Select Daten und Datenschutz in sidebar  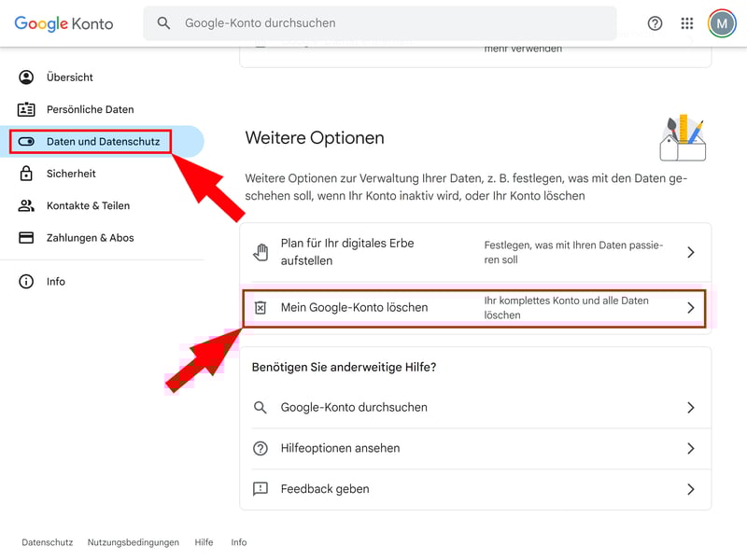pos(103,142)
